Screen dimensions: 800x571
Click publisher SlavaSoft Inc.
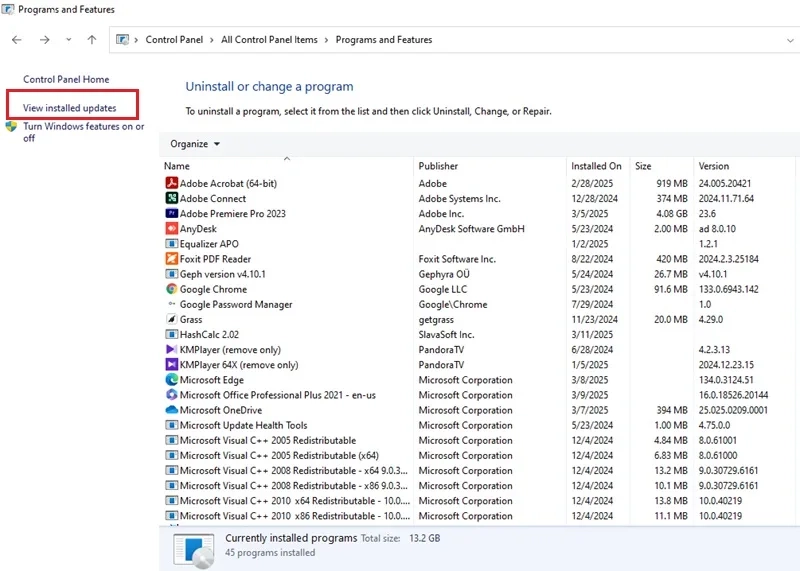(x=446, y=334)
